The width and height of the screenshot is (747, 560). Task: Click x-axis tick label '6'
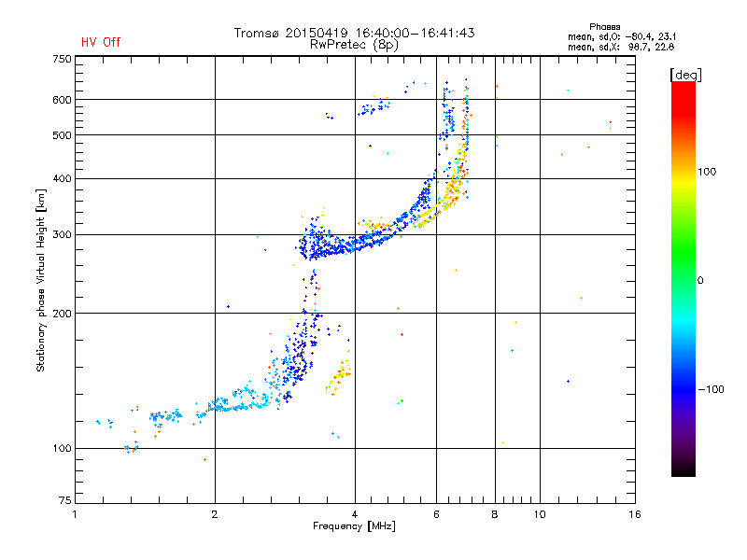436,514
